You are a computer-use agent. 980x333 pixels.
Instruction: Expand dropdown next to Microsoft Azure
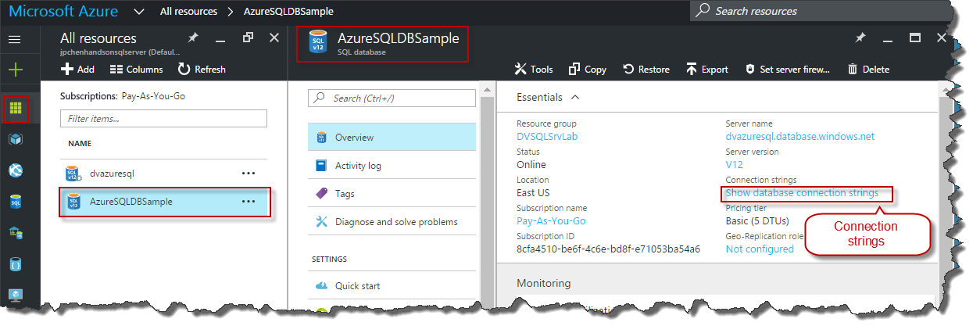click(138, 12)
